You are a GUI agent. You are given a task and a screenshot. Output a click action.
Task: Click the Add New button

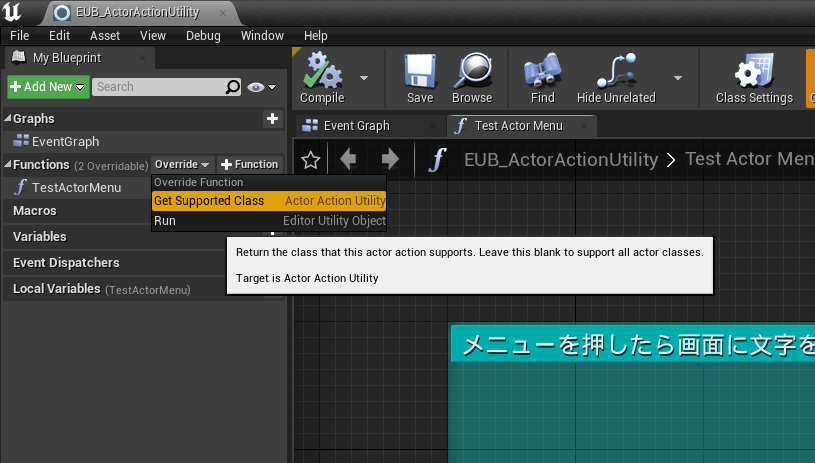pyautogui.click(x=48, y=87)
